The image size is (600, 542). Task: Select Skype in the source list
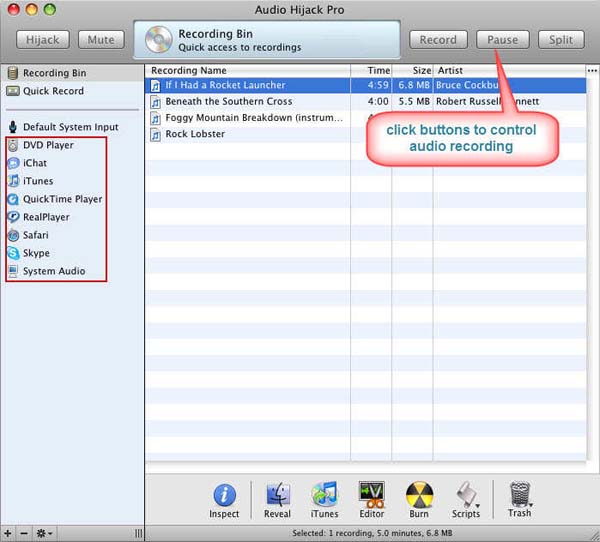[36, 253]
